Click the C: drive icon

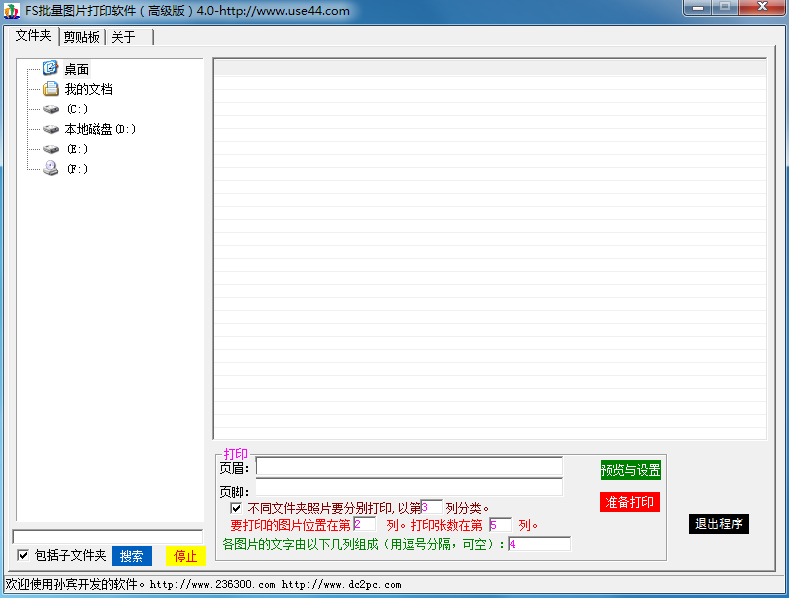point(51,109)
